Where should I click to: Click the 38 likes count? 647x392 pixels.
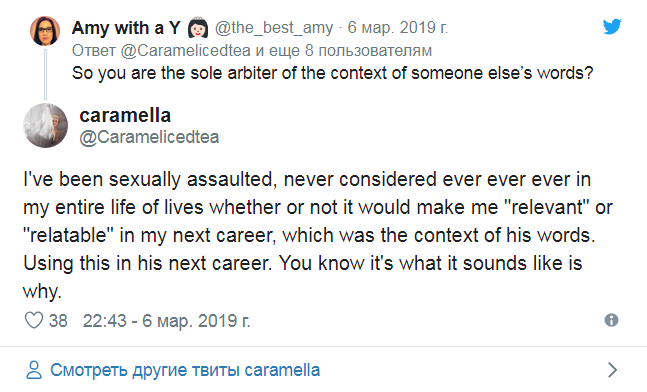point(58,321)
